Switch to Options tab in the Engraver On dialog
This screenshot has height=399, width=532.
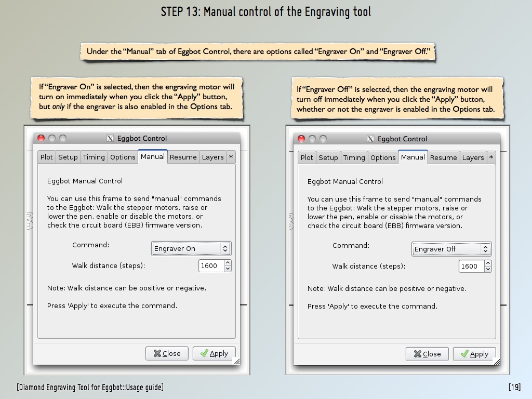click(123, 157)
